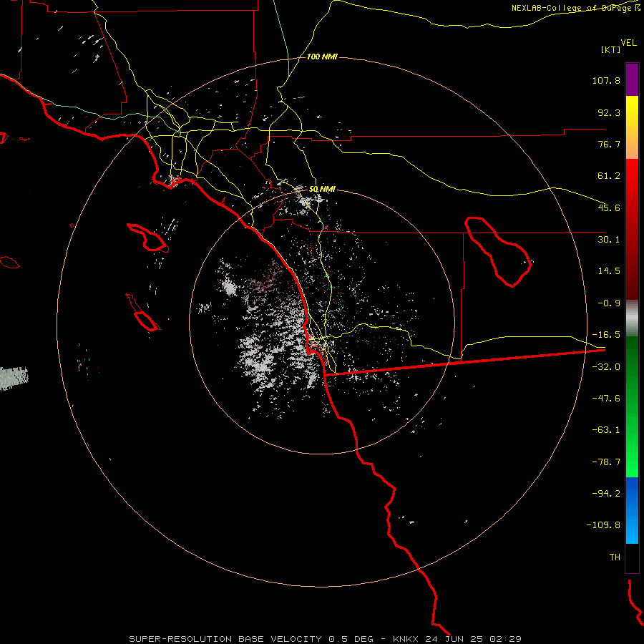Click the TH threshold label
This screenshot has width=644, height=644.
click(x=615, y=557)
